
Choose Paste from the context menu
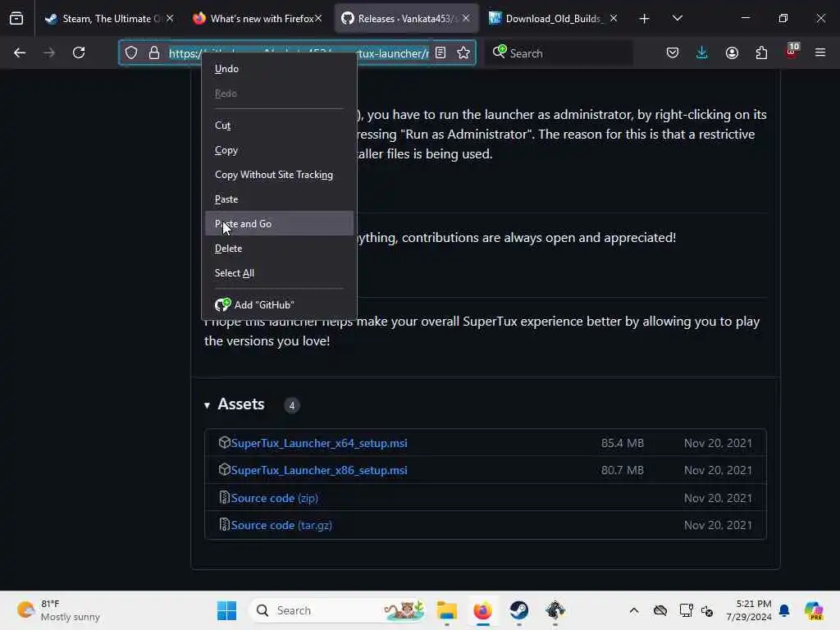pyautogui.click(x=279, y=199)
